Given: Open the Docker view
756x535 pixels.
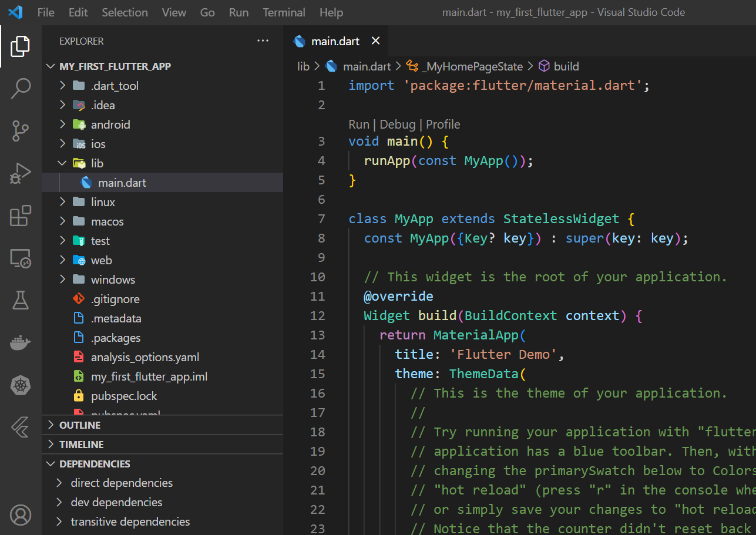Looking at the screenshot, I should (21, 343).
